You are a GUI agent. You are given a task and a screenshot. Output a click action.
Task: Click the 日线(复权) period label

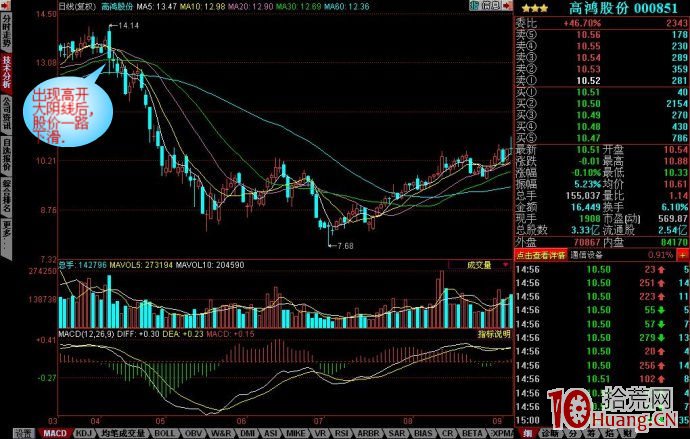pos(77,7)
